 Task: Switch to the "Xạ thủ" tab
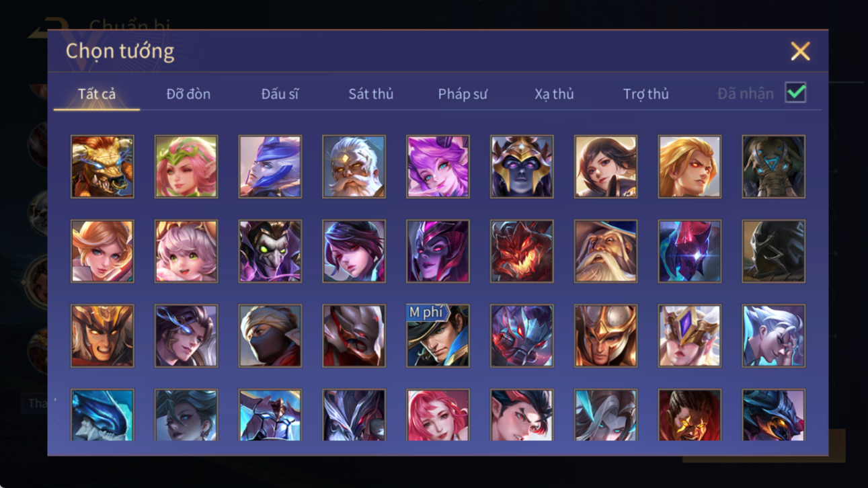pyautogui.click(x=554, y=94)
